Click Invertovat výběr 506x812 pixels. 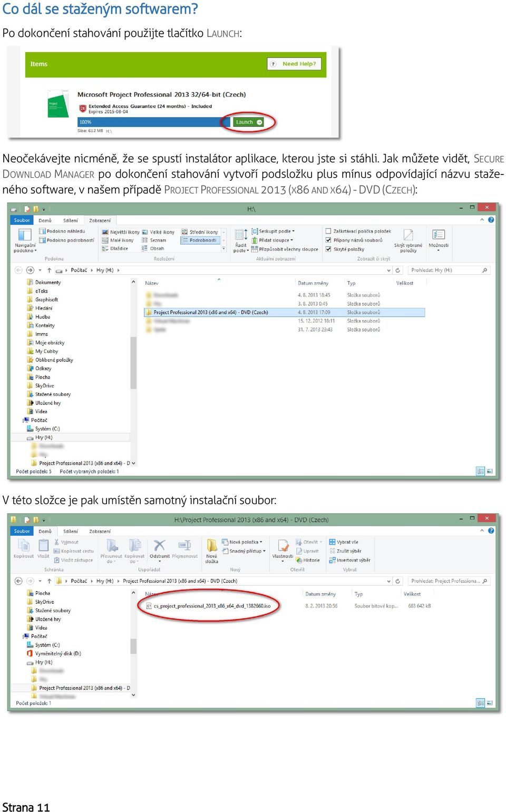coord(350,560)
